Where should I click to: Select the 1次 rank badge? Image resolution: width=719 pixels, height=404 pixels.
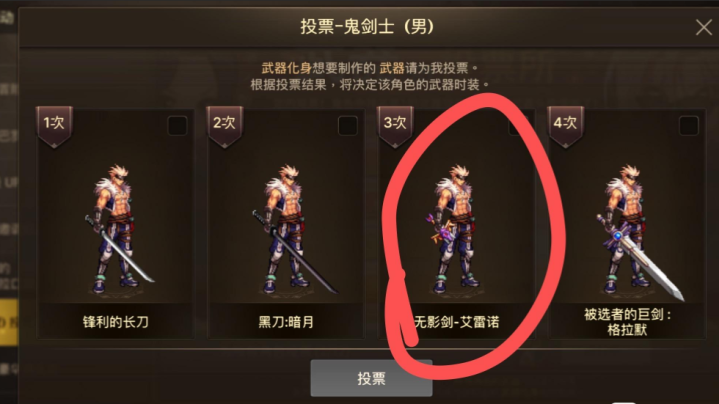coord(54,127)
